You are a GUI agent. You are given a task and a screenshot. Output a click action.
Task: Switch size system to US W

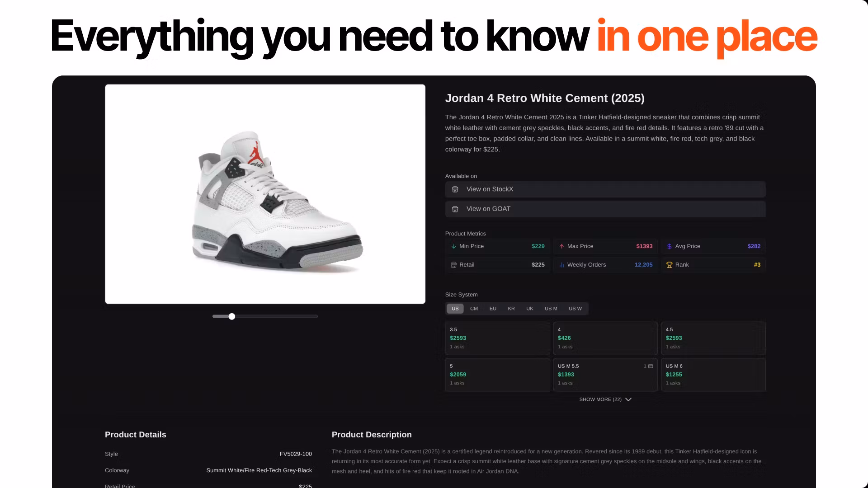click(576, 309)
